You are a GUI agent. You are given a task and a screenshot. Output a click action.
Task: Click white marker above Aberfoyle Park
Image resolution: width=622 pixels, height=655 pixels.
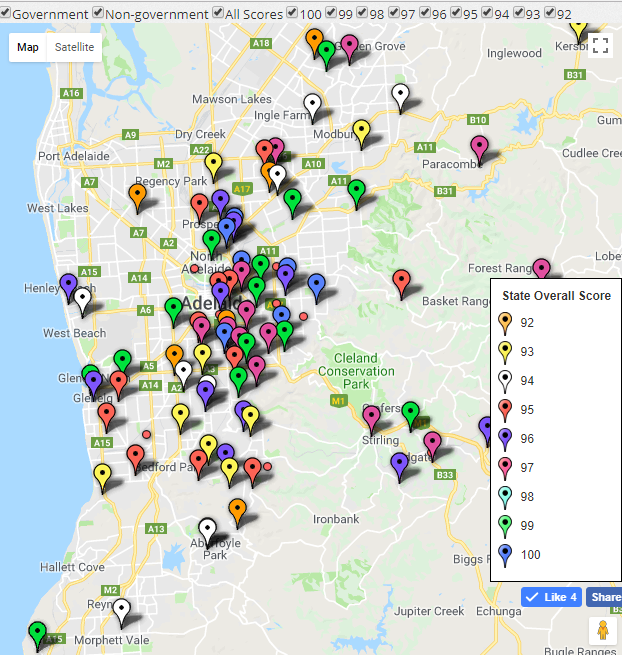click(207, 529)
